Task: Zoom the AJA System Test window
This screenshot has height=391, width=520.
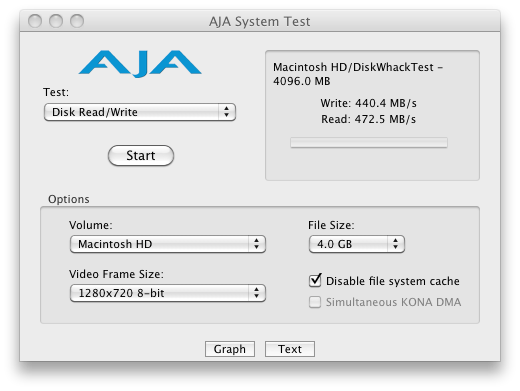Action: pyautogui.click(x=77, y=21)
